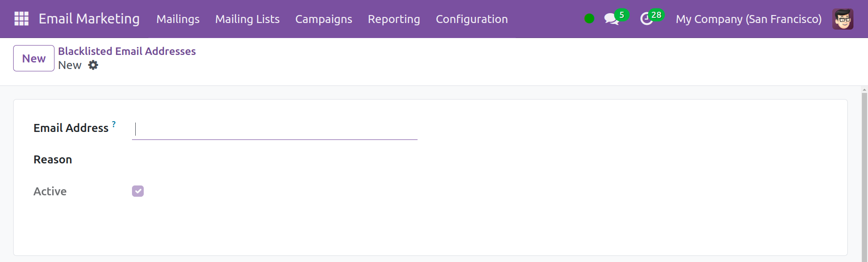868x262 pixels.
Task: Open the Campaigns menu
Action: coord(324,19)
